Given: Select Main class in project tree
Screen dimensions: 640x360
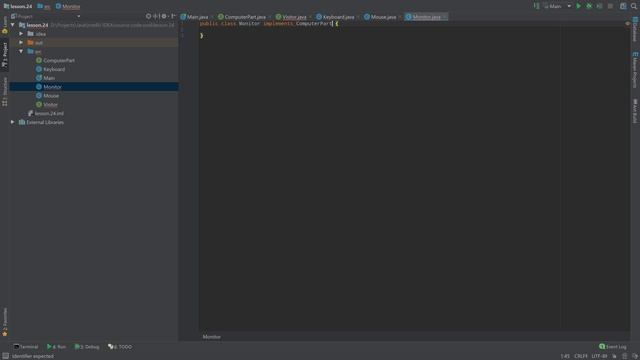Looking at the screenshot, I should 49,78.
